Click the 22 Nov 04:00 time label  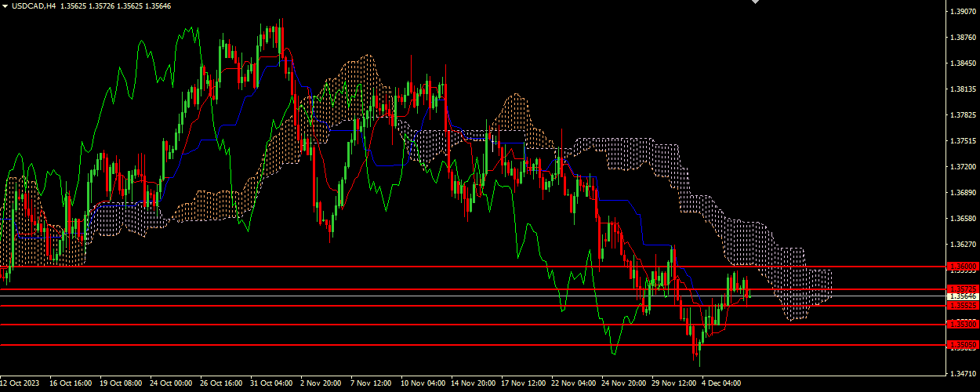[572, 384]
